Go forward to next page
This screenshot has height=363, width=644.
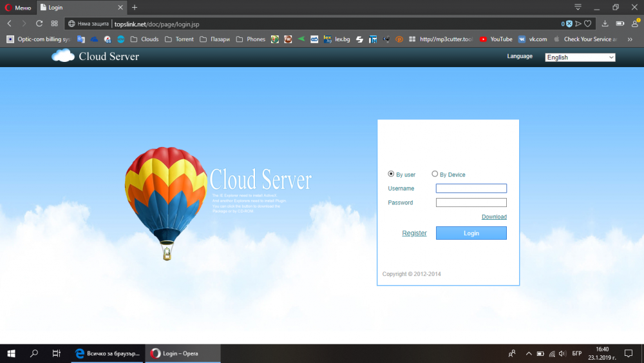pos(24,24)
